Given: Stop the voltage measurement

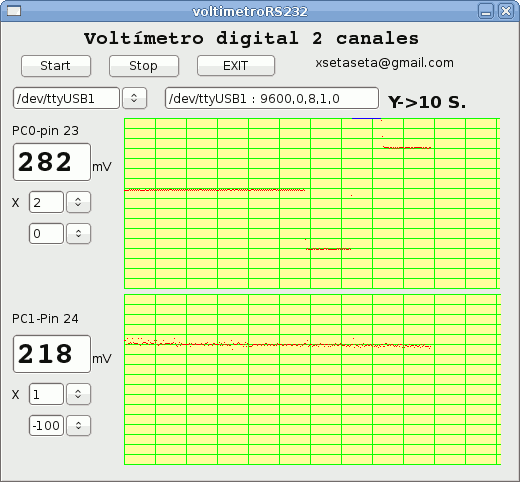Looking at the screenshot, I should [x=144, y=66].
